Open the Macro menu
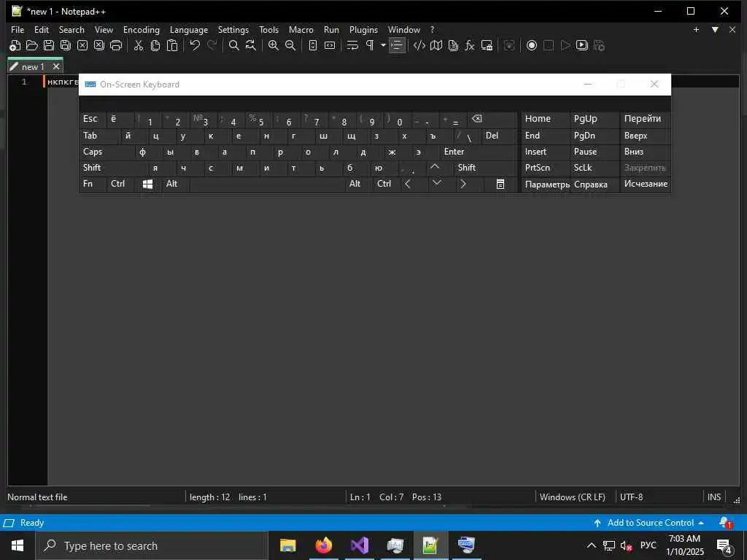Screen dimensions: 747x560 tap(301, 30)
